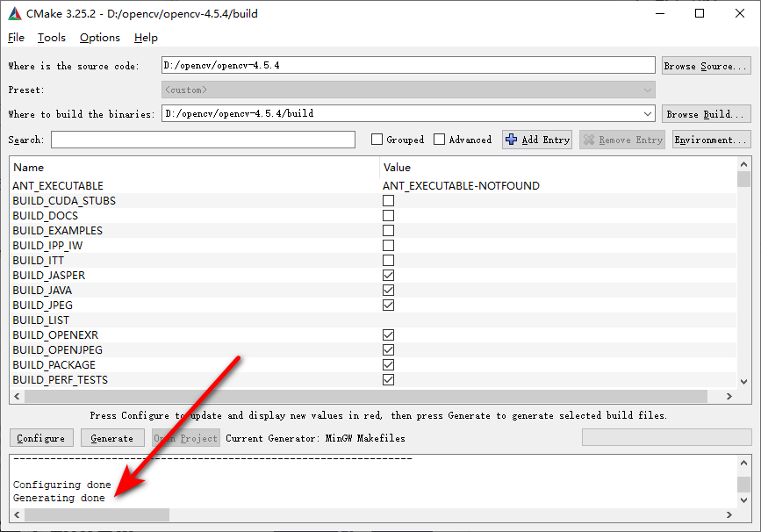Click the output log scroll up arrow
761x532 pixels.
coord(744,463)
